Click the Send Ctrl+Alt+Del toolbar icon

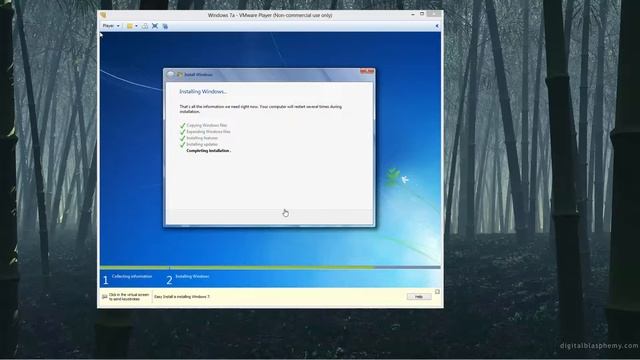point(145,26)
